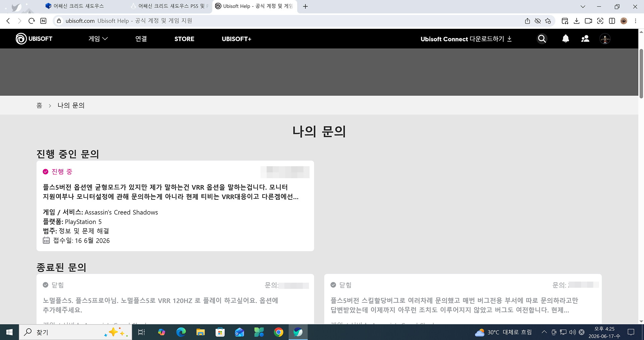The width and height of the screenshot is (644, 340).
Task: Open the friends icon in Ubisoft header
Action: click(x=585, y=39)
